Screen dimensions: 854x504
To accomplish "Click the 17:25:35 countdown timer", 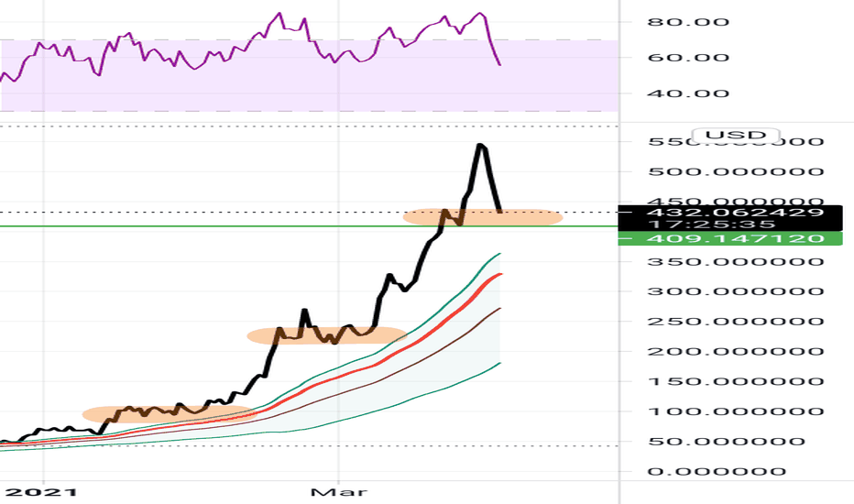I will click(711, 225).
